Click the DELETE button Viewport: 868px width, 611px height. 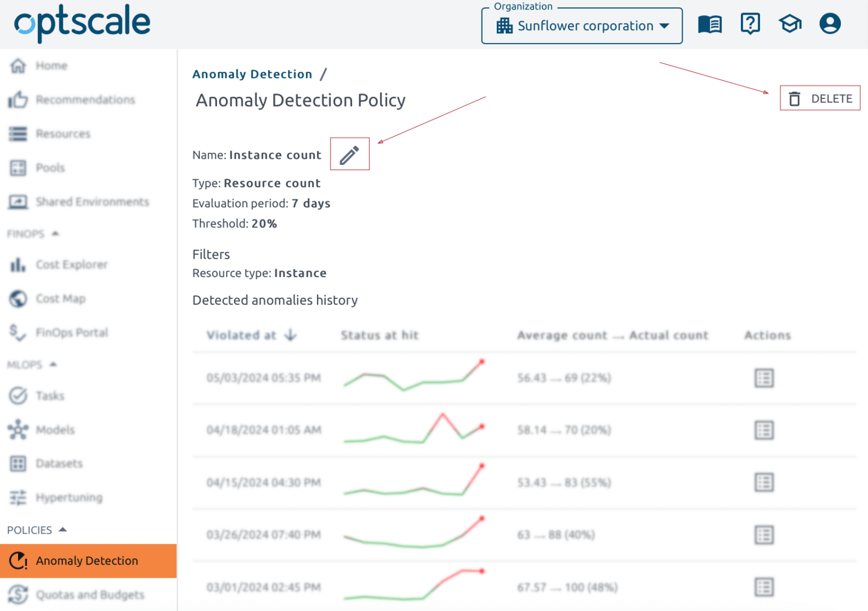pos(834,98)
